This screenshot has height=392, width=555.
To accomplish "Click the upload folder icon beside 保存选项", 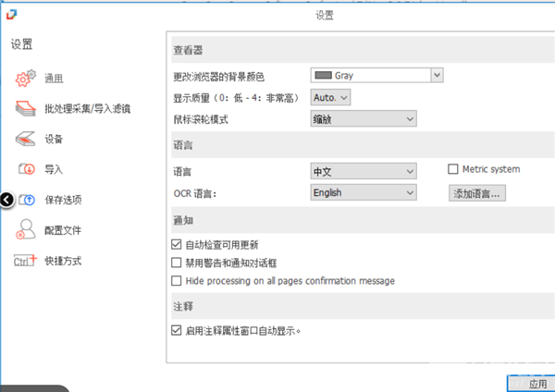I will [27, 200].
